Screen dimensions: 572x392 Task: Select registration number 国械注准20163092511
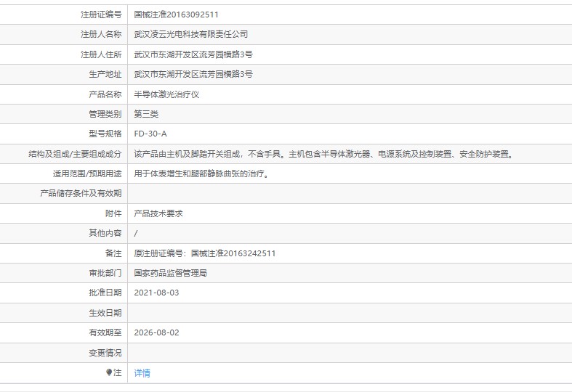[176, 15]
